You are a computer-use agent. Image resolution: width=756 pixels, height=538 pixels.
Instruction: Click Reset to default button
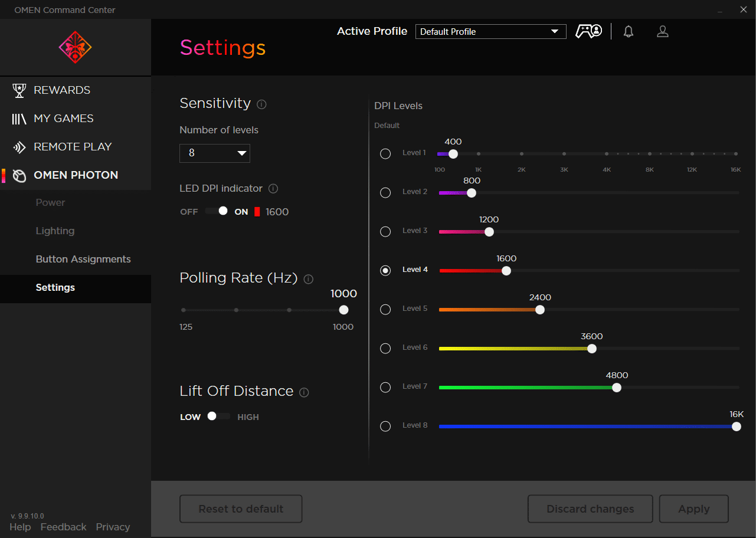[241, 509]
